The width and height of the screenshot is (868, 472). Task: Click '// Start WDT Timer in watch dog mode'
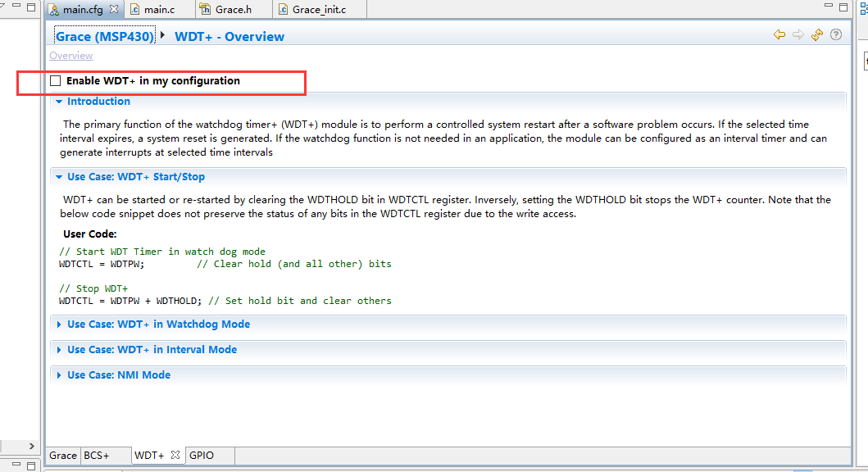click(162, 252)
